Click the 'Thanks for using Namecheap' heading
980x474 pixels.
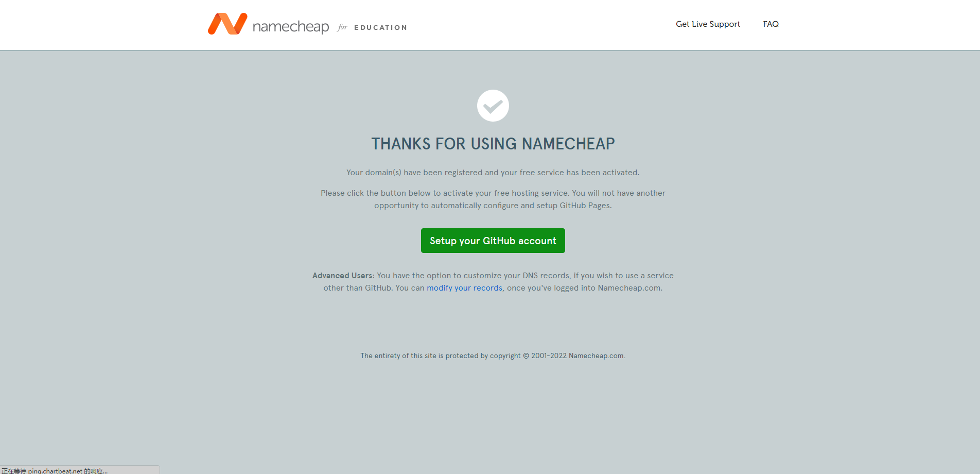point(493,144)
